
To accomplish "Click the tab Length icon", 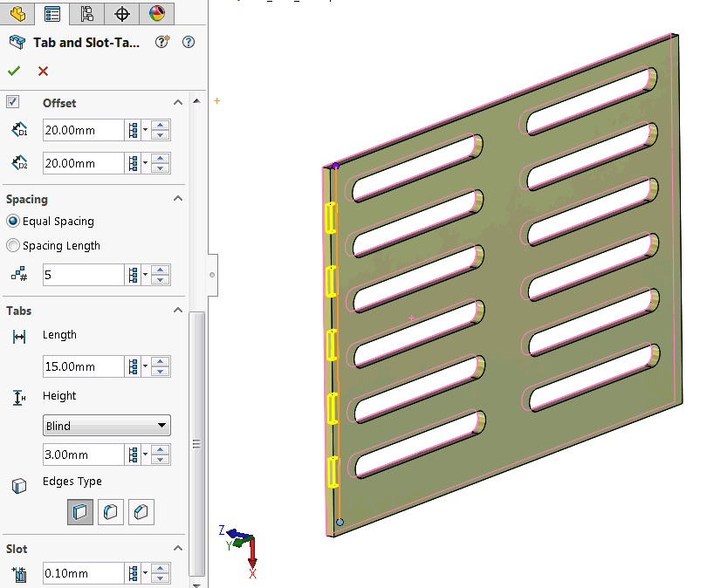I will [19, 337].
